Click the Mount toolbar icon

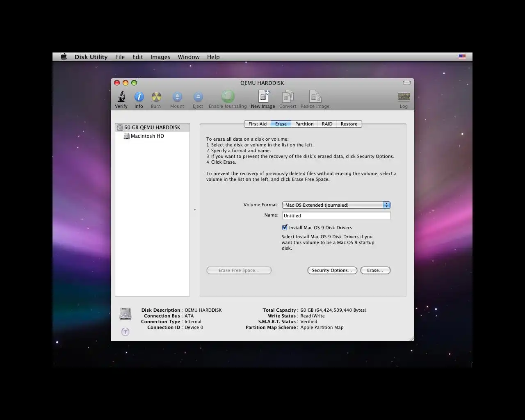(177, 97)
